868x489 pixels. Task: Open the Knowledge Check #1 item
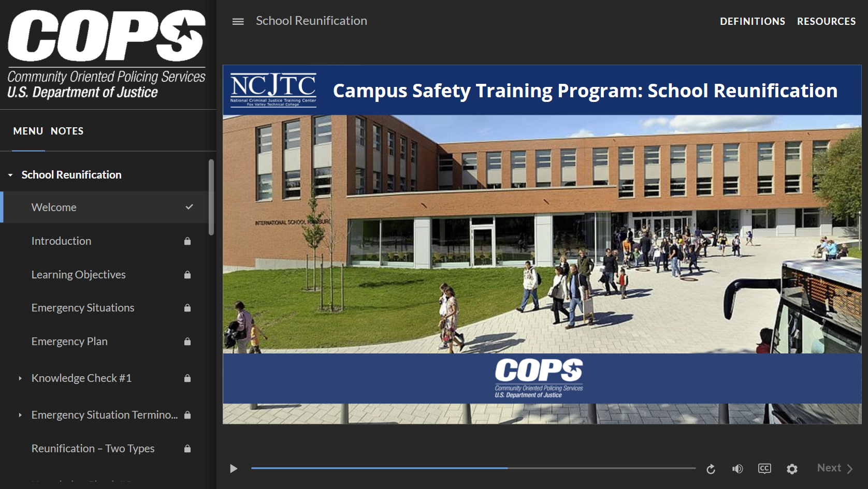pos(81,378)
